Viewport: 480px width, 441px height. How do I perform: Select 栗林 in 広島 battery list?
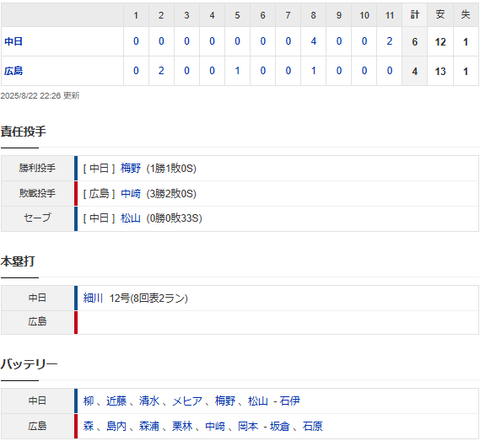(182, 426)
